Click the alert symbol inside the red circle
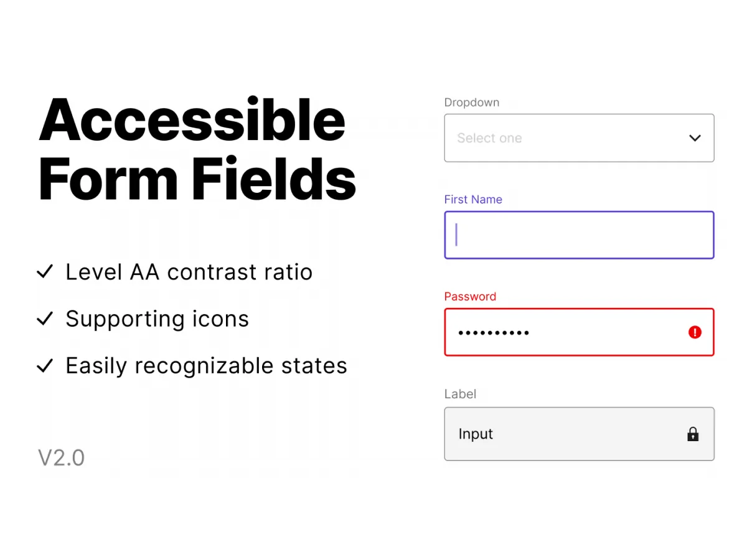This screenshot has width=747, height=560. pos(695,332)
